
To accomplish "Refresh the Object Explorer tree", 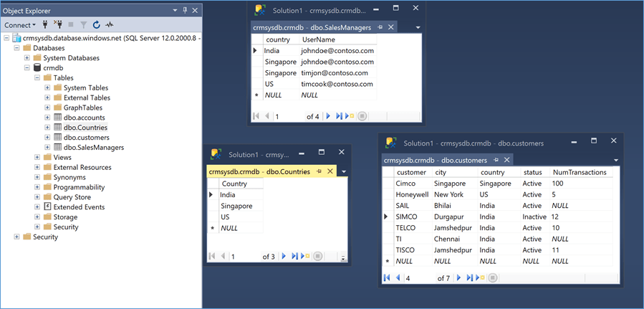I will [97, 25].
